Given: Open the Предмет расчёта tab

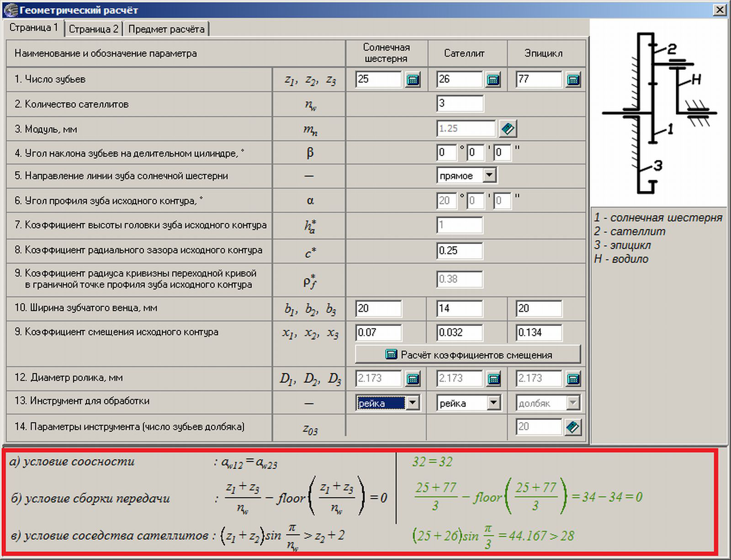Looking at the screenshot, I should [166, 29].
